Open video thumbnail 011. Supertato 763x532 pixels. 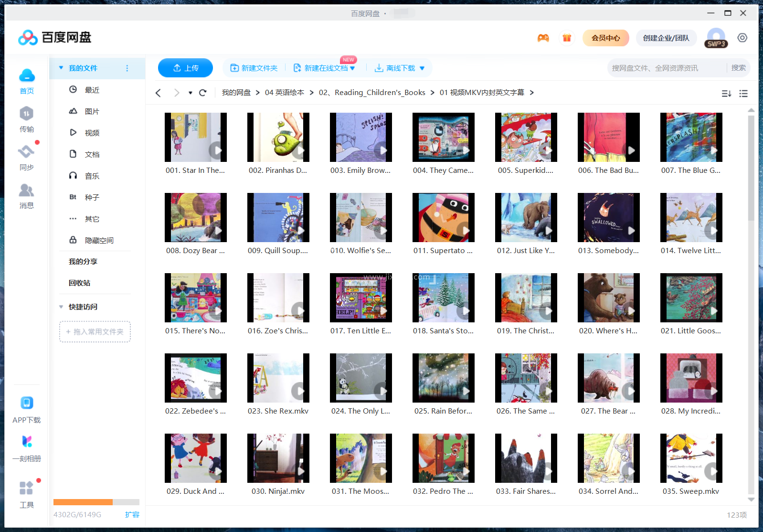click(x=443, y=218)
